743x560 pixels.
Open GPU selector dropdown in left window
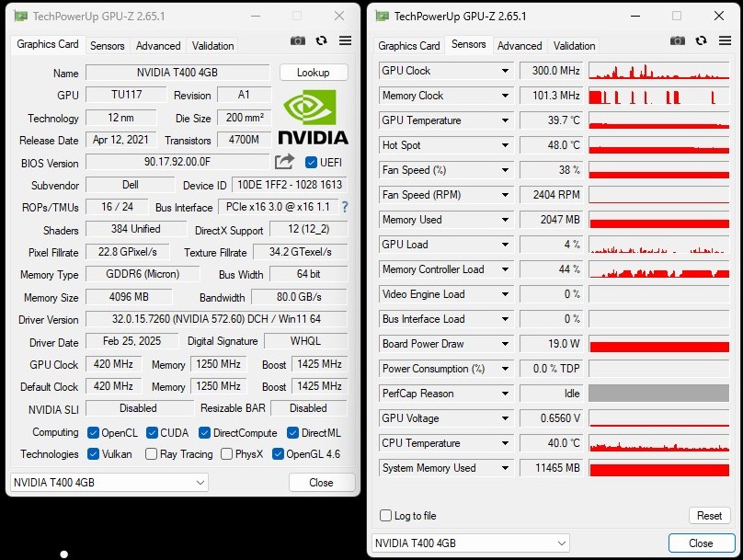(x=109, y=483)
